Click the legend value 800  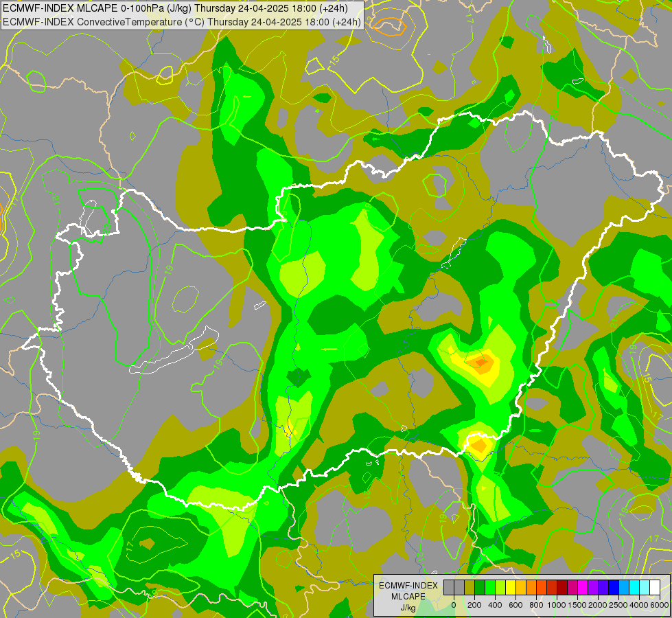[x=536, y=605]
